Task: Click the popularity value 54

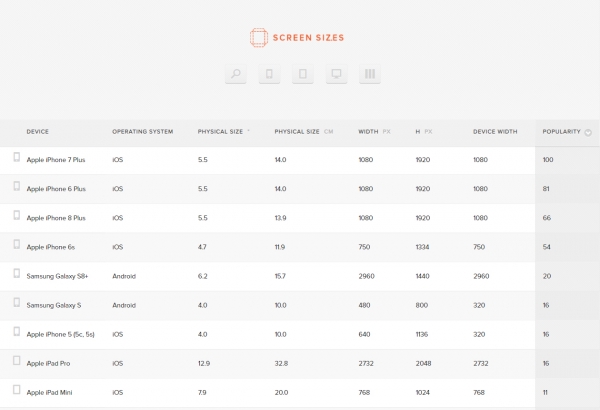Action: (546, 247)
